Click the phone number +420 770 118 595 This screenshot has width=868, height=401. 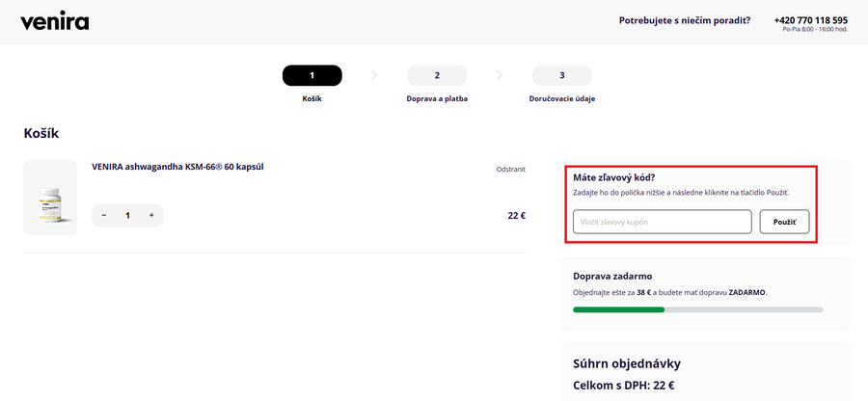[810, 19]
